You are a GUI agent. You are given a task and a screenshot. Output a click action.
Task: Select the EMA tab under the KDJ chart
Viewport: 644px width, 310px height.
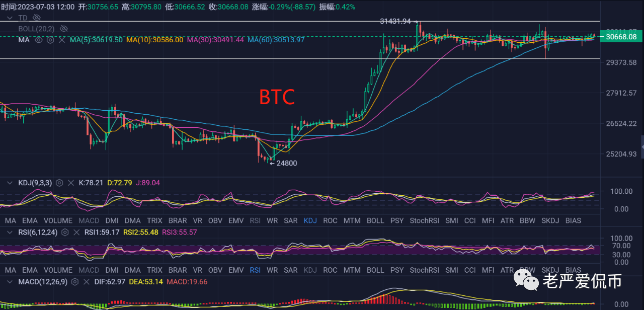tap(30, 220)
